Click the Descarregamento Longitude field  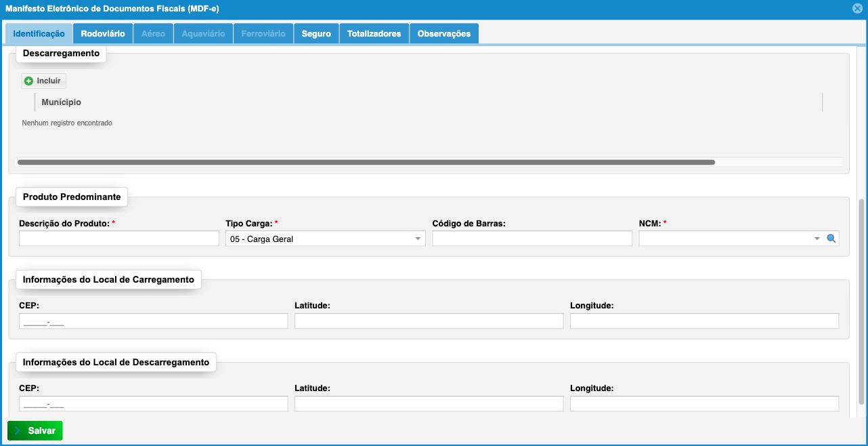point(704,404)
